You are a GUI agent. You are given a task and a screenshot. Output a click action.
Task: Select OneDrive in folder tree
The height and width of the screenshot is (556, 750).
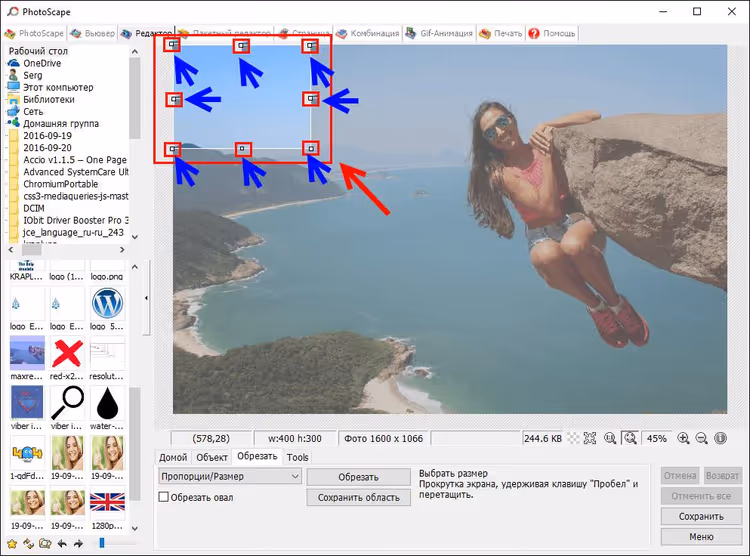pyautogui.click(x=42, y=63)
